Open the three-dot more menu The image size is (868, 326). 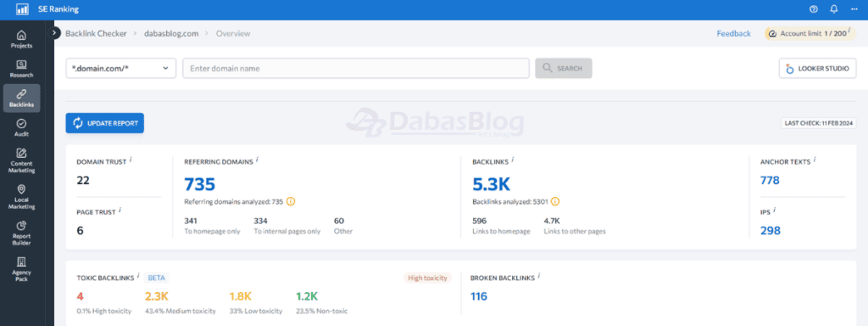click(x=854, y=9)
